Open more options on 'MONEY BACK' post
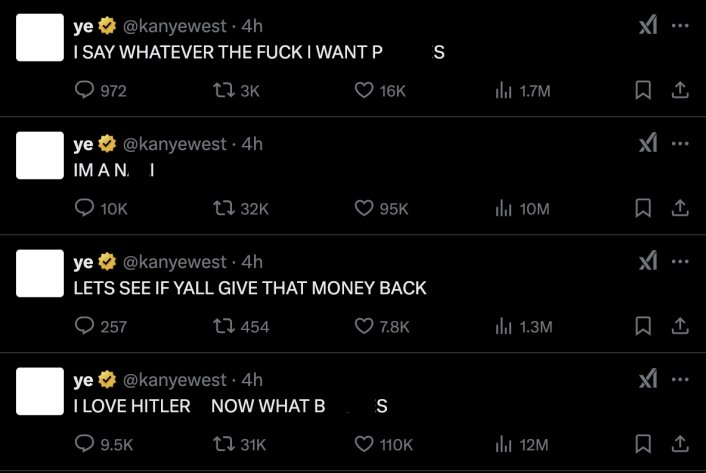Viewport: 706px width, 473px height. [x=681, y=262]
